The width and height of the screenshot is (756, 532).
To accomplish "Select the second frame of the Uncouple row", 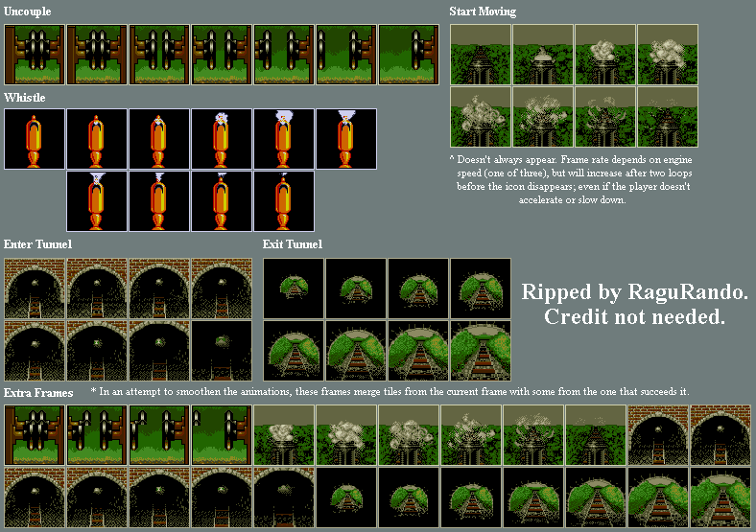I will (x=97, y=55).
